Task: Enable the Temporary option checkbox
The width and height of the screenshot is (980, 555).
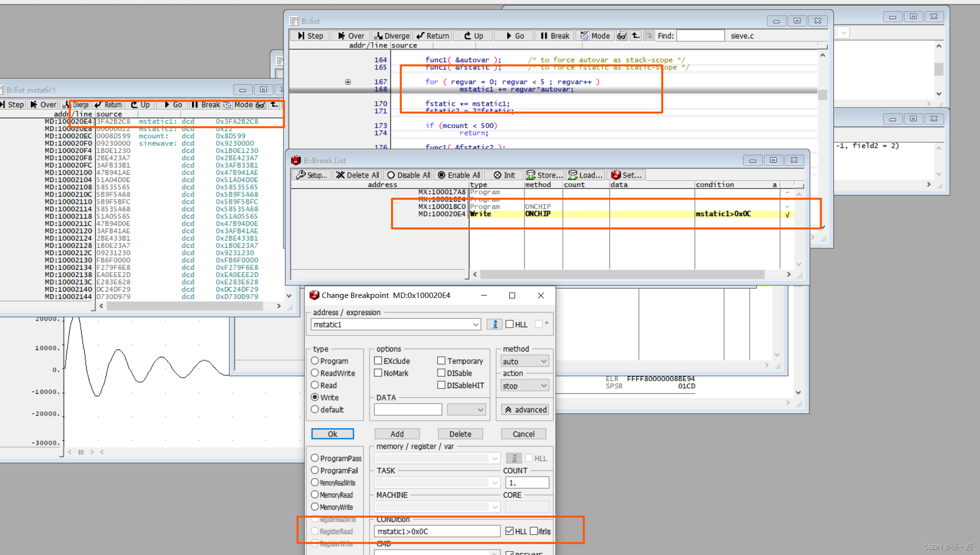Action: point(441,361)
